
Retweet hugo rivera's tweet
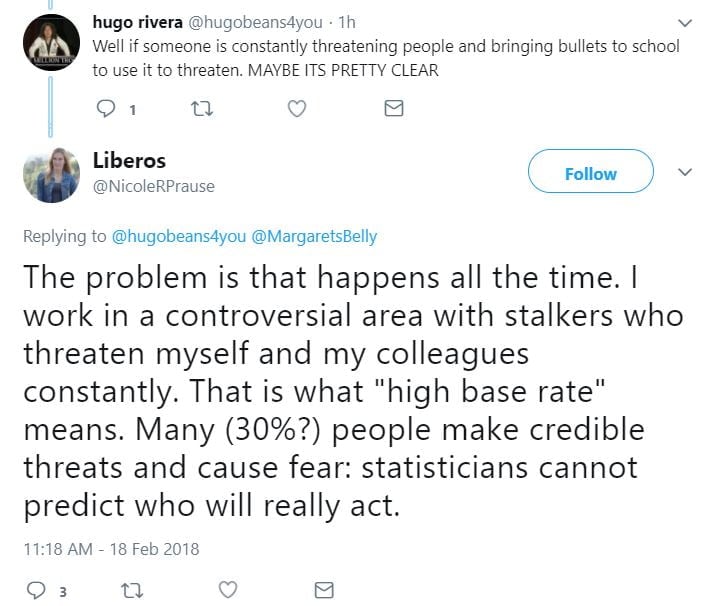(x=200, y=108)
